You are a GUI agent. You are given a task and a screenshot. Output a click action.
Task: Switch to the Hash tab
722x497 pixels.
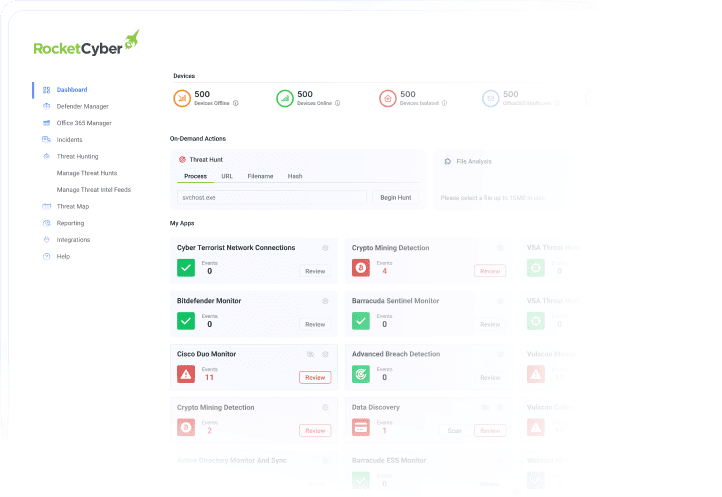[295, 176]
